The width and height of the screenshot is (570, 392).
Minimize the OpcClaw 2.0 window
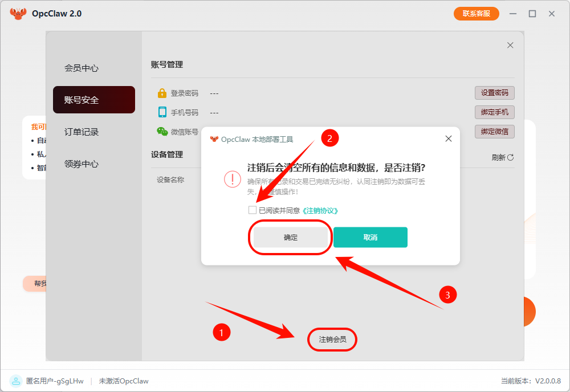513,14
